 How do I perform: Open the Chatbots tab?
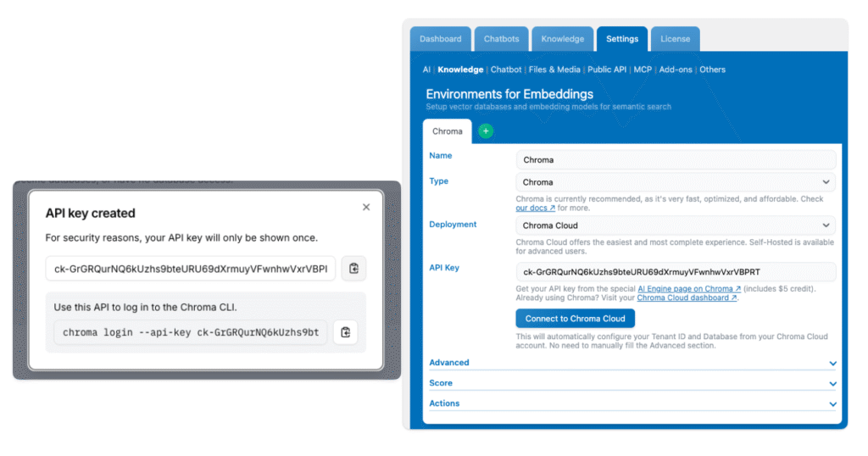click(502, 39)
